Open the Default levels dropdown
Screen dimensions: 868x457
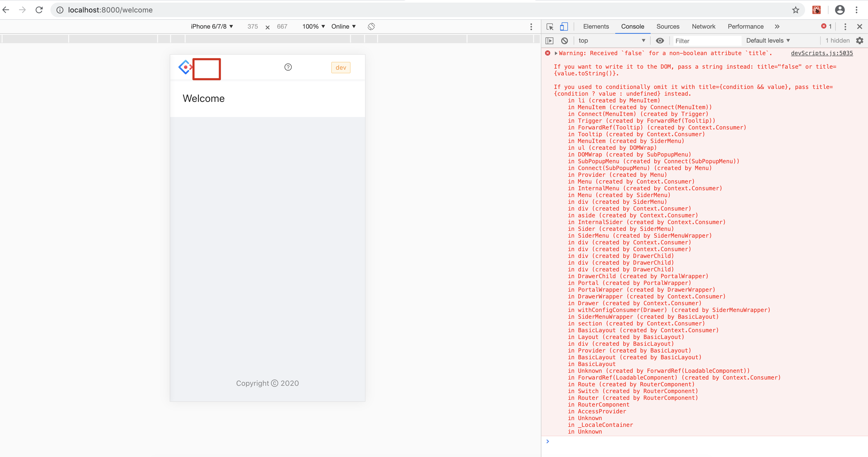[x=768, y=40]
